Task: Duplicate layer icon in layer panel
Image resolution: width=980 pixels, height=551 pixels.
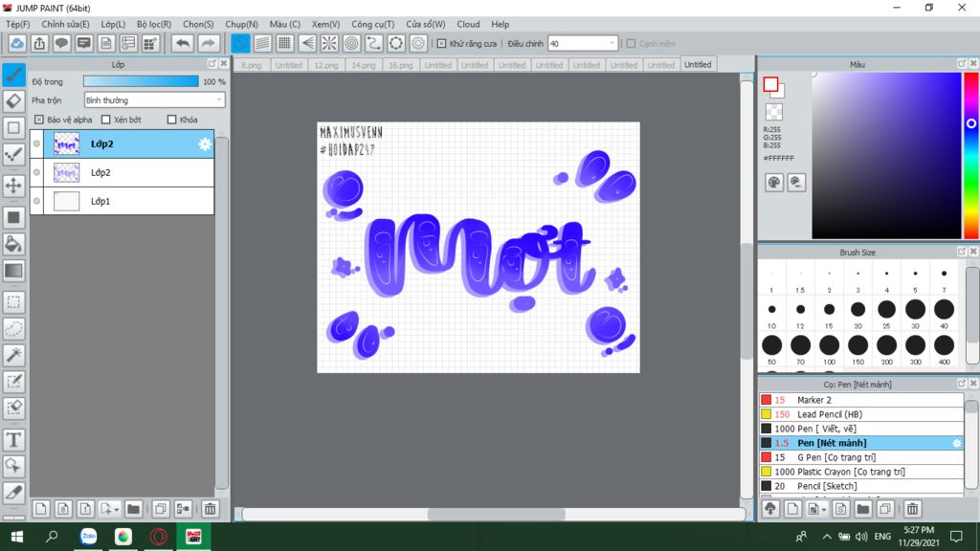Action: (x=161, y=509)
